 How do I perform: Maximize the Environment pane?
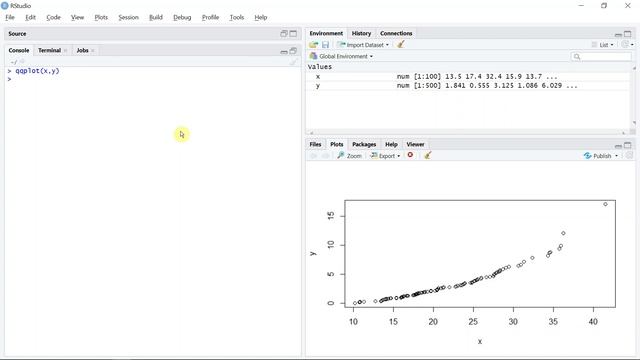click(627, 34)
